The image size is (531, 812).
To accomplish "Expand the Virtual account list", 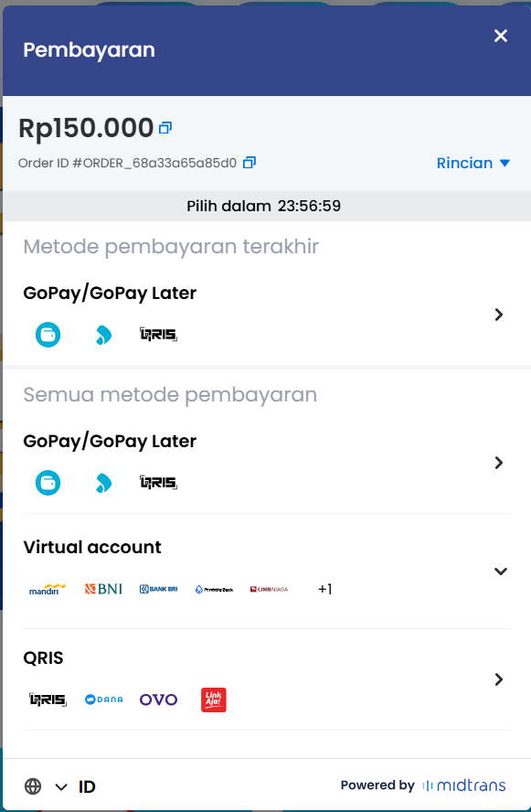I will point(501,570).
